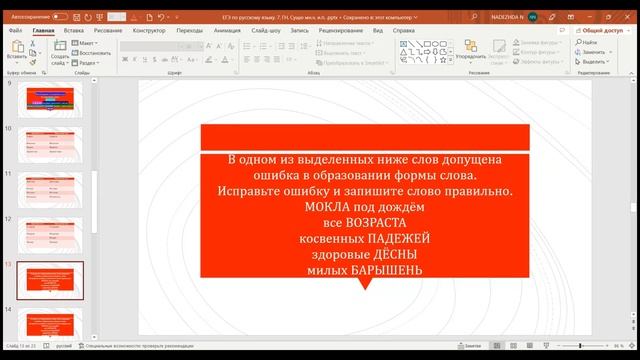Screen dimensions: 640x360
Task: Switch to the Вид tab
Action: (x=378, y=31)
